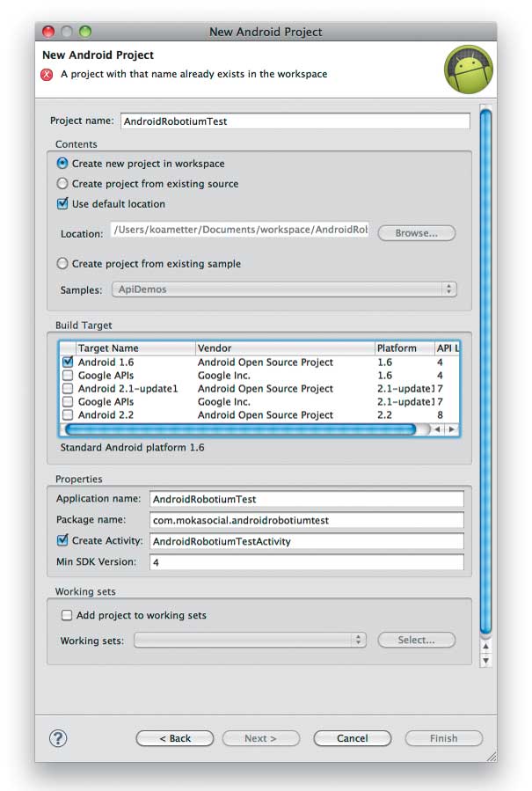Screen dimensions: 532x791
Task: Click the API level 8 cell
Action: coord(440,414)
